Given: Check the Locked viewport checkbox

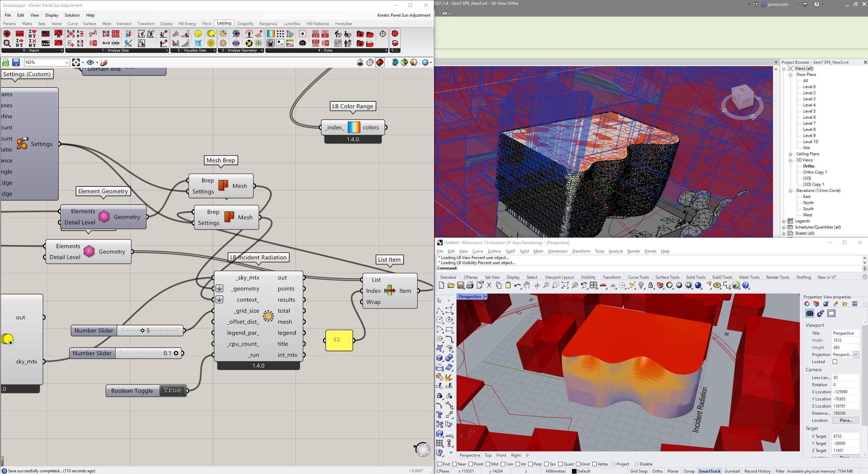Looking at the screenshot, I should tap(835, 362).
